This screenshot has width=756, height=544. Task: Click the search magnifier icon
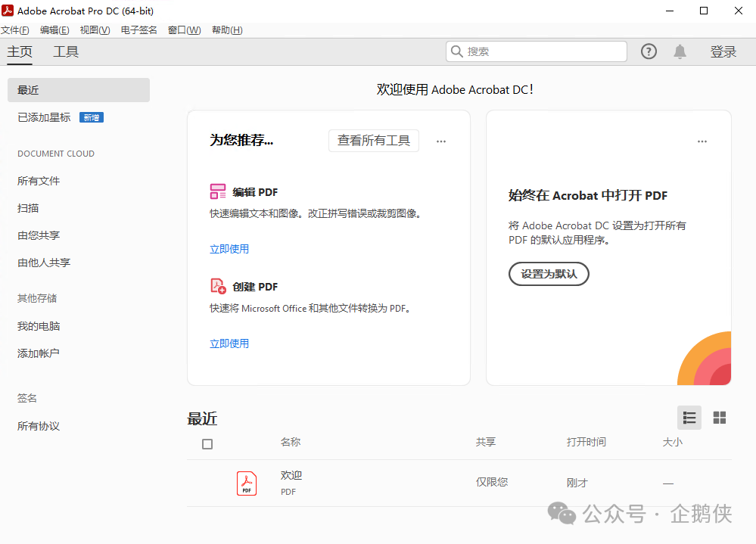(x=457, y=51)
